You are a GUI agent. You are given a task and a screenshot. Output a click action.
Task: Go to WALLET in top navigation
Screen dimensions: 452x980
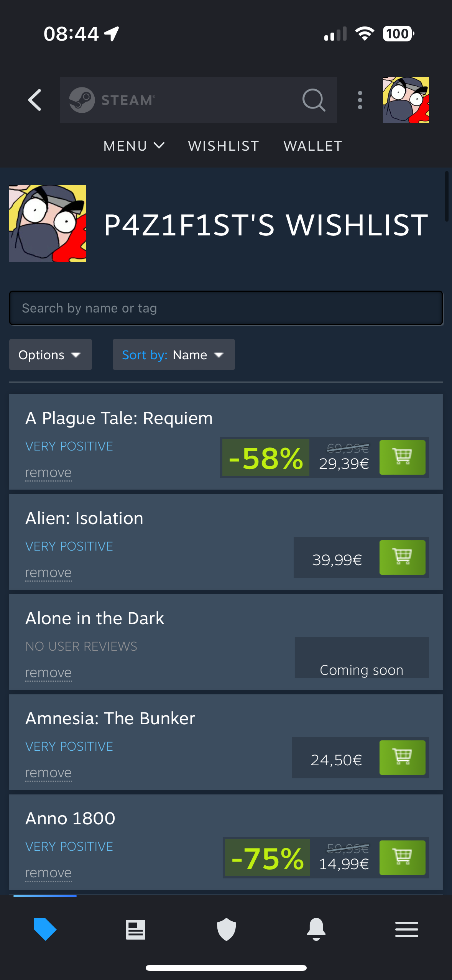tap(313, 146)
